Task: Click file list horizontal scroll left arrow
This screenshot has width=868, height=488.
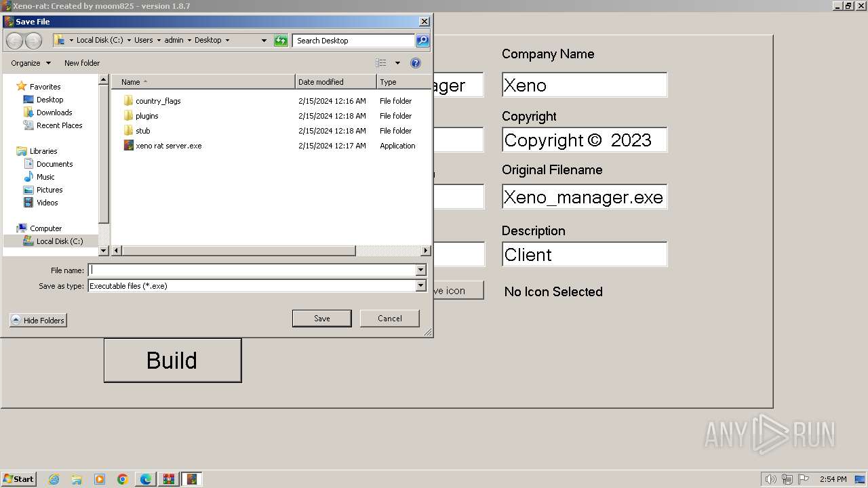Action: click(x=117, y=251)
